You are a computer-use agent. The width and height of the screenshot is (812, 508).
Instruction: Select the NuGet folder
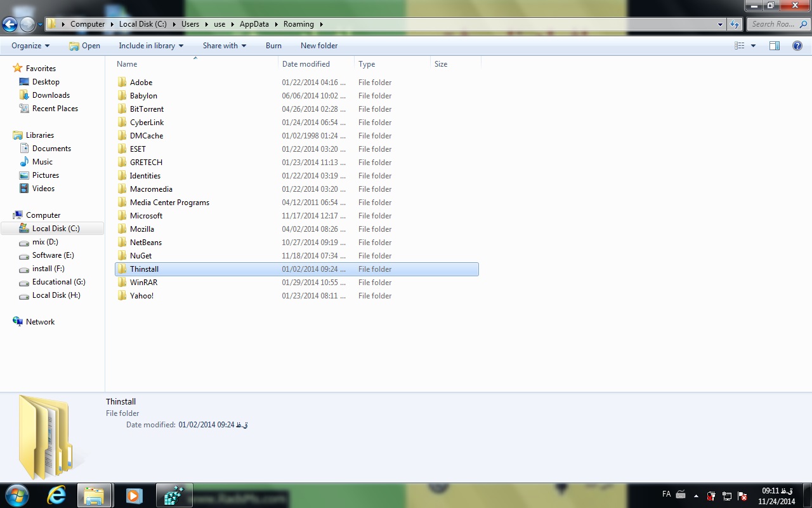click(297, 256)
